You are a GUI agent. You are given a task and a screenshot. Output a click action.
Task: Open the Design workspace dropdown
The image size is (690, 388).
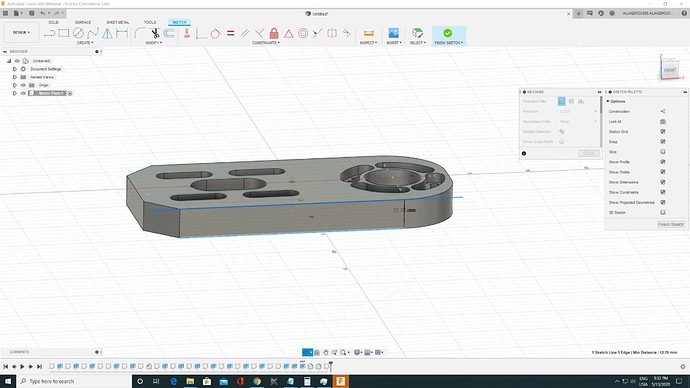point(21,33)
